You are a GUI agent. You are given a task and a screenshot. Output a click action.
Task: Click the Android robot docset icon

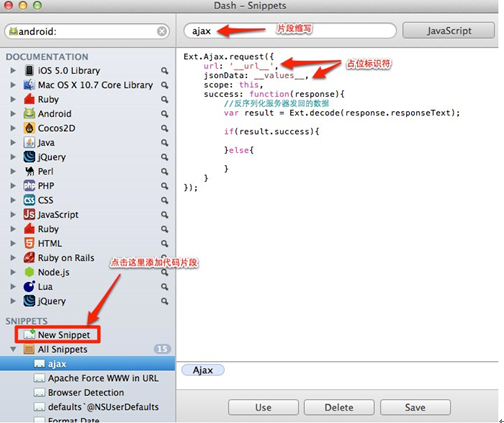[29, 114]
